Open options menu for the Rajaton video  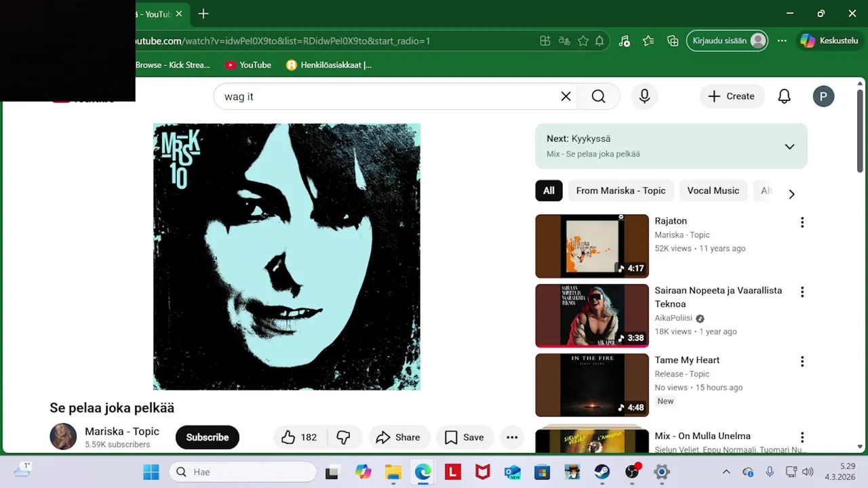click(x=802, y=222)
